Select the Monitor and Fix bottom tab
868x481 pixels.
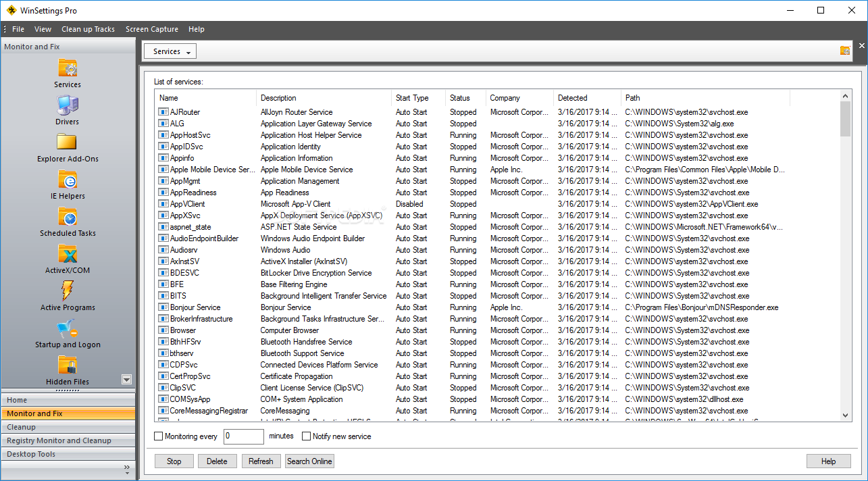tap(68, 413)
